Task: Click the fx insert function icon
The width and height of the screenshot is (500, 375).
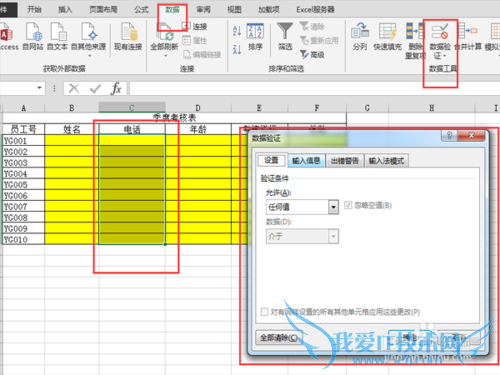Action: click(116, 88)
